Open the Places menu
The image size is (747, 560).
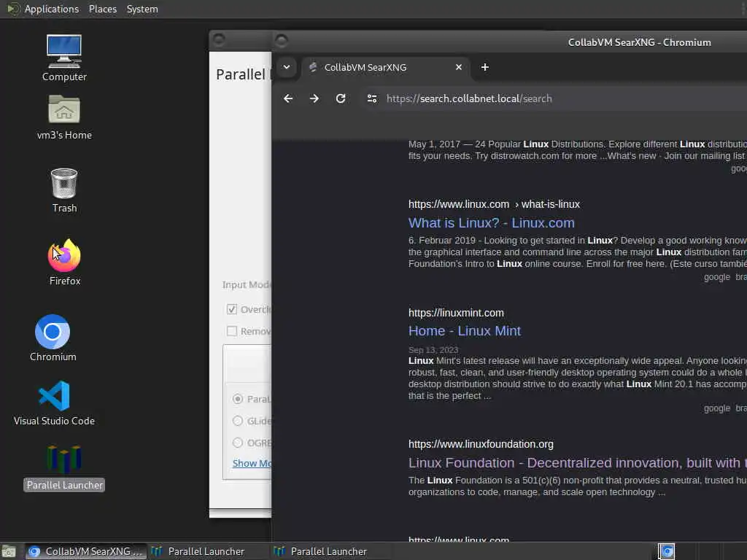click(102, 9)
